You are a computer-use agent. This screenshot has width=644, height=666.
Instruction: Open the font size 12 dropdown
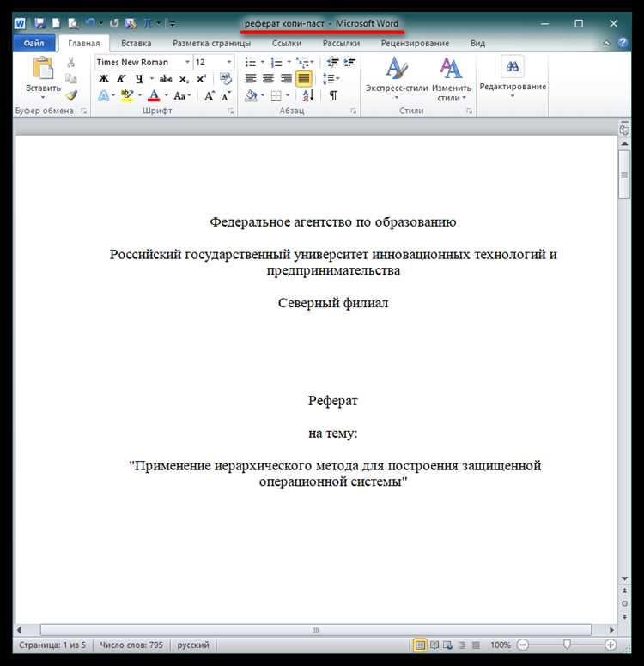pos(228,62)
